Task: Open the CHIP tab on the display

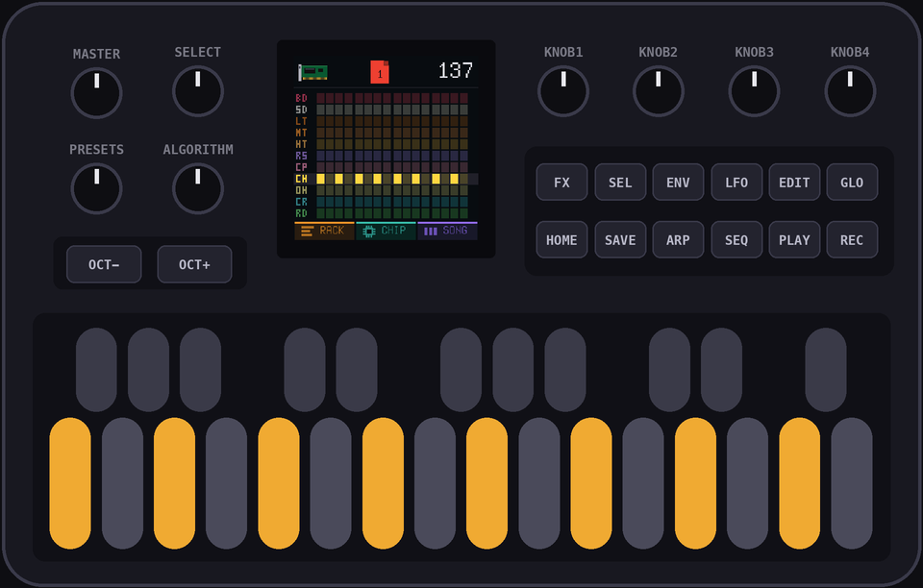Action: click(386, 231)
